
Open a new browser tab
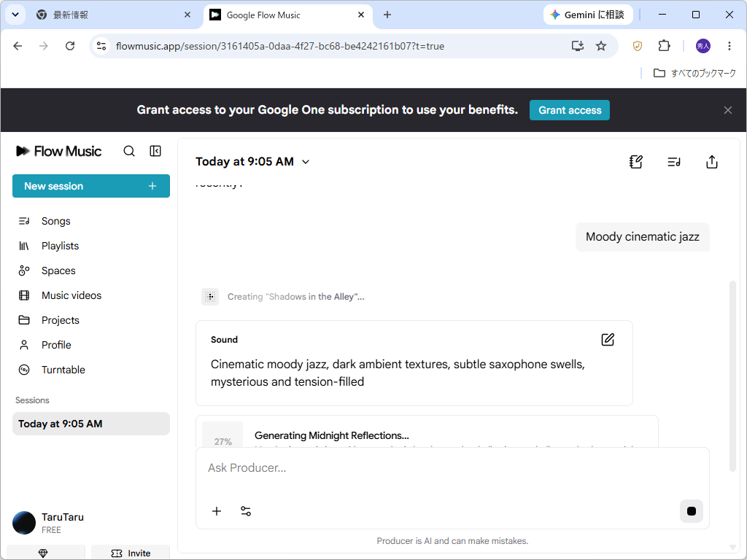[387, 15]
